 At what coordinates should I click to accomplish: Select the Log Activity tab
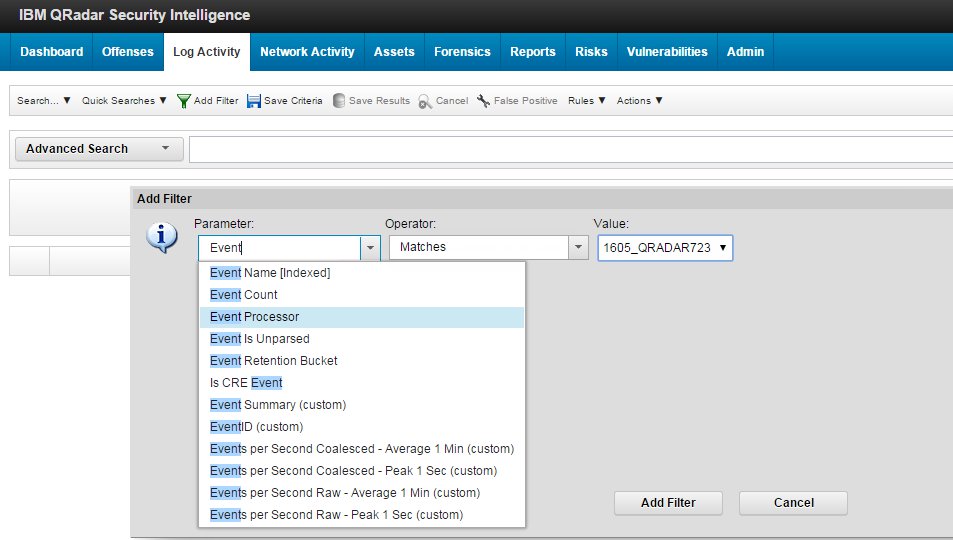click(207, 52)
